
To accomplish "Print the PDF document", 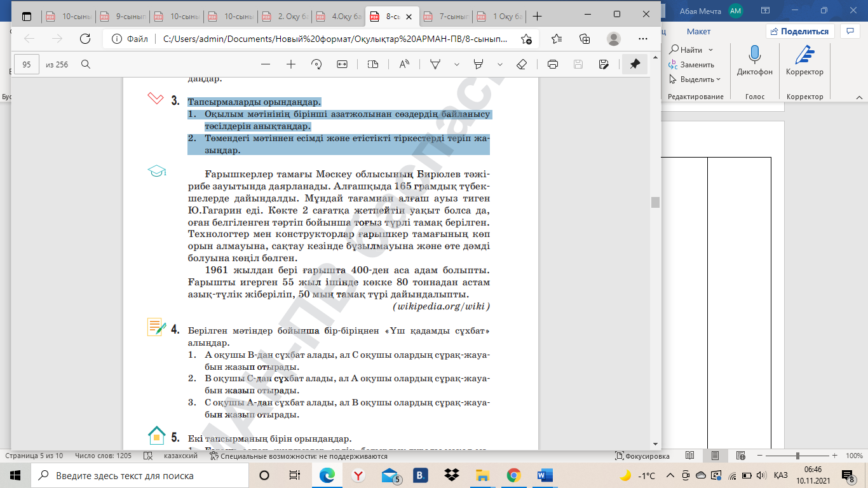I will coord(553,64).
